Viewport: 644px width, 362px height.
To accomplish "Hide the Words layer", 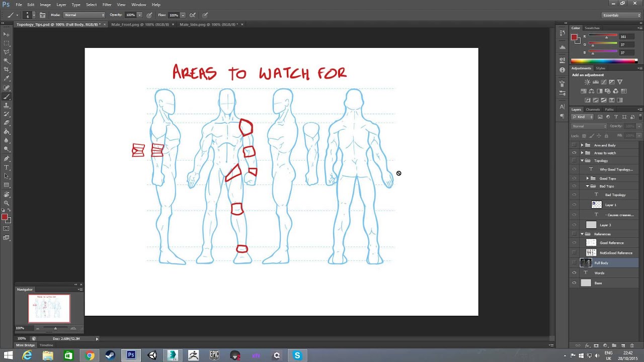I will tap(574, 273).
